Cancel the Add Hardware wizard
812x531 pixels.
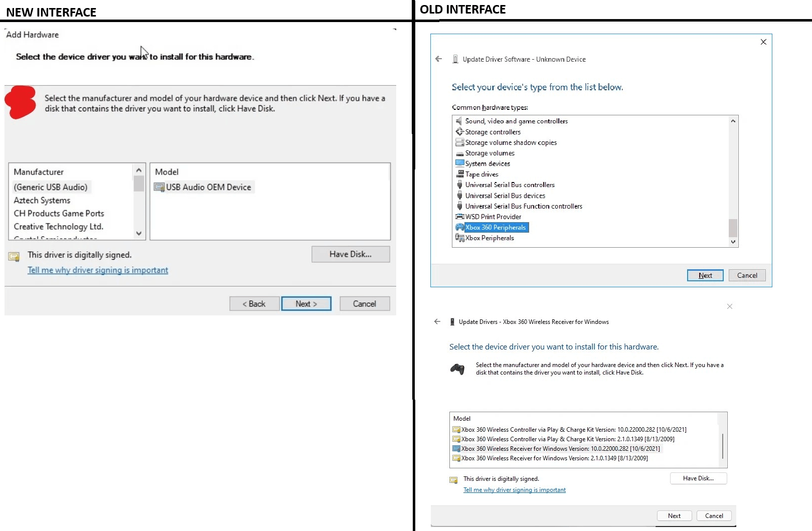[365, 303]
